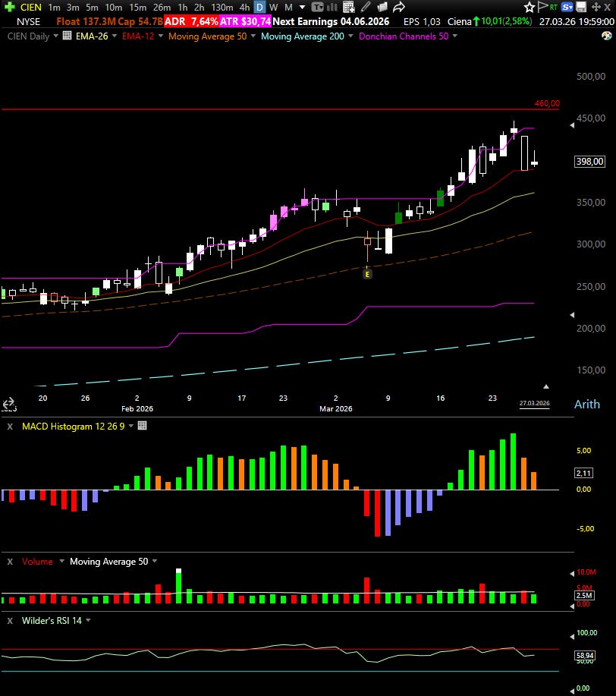Remove the Volume panel with X
The height and width of the screenshot is (696, 616).
10,562
